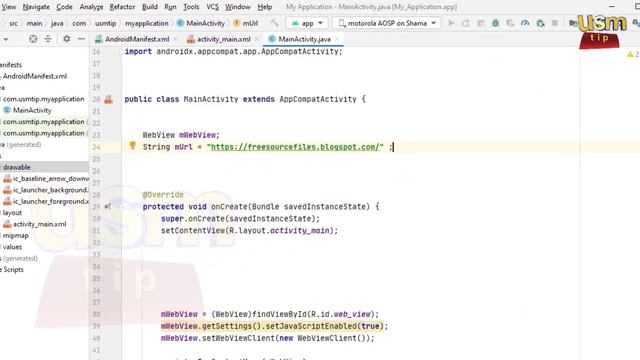This screenshot has width=640, height=360.
Task: Click the Apply Changes and Restart Activity icon
Action: pyautogui.click(x=466, y=23)
